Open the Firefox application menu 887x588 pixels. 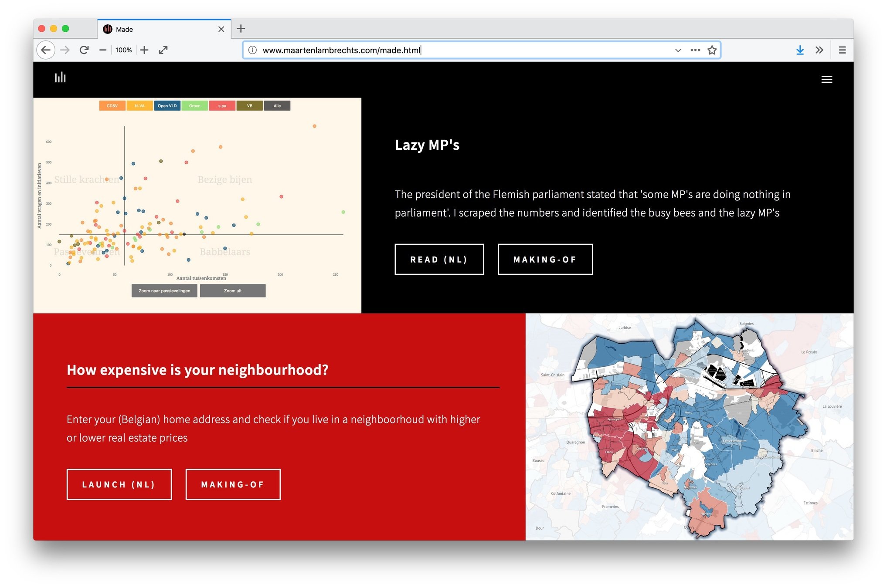pyautogui.click(x=842, y=50)
